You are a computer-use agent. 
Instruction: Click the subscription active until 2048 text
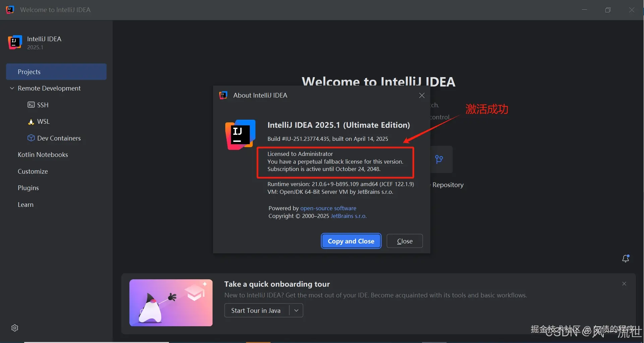pos(324,169)
